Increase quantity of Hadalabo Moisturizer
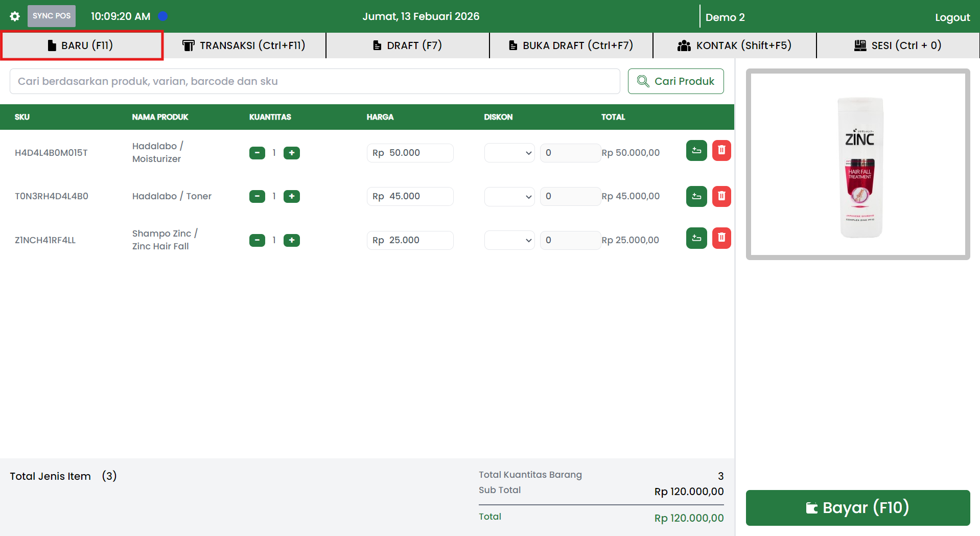The image size is (980, 536). click(291, 153)
